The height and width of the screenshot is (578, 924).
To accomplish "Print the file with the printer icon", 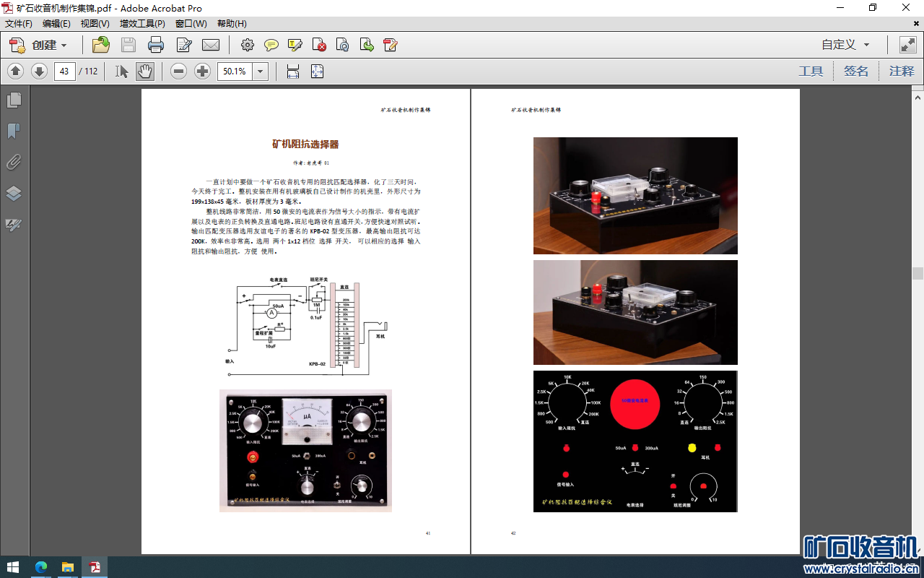I will tap(156, 45).
